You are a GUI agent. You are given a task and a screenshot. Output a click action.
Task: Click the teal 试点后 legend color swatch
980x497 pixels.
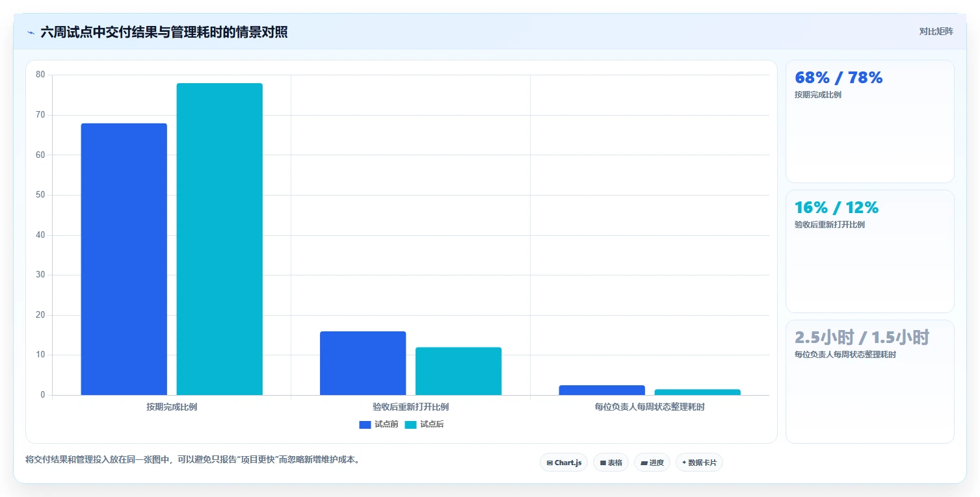click(x=410, y=425)
